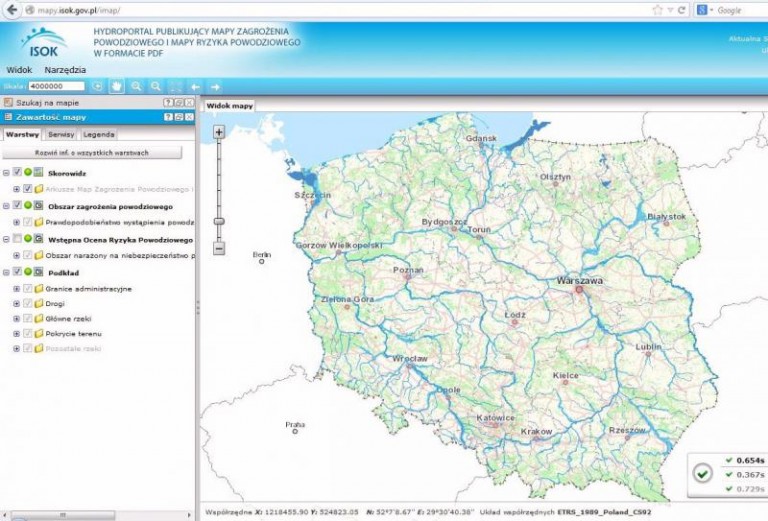Image resolution: width=768 pixels, height=521 pixels.
Task: Expand the Drogi node
Action: 17,304
